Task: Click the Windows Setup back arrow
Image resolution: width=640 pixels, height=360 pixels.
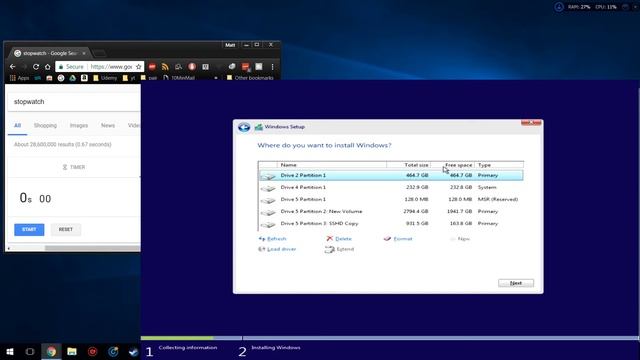Action: [244, 127]
